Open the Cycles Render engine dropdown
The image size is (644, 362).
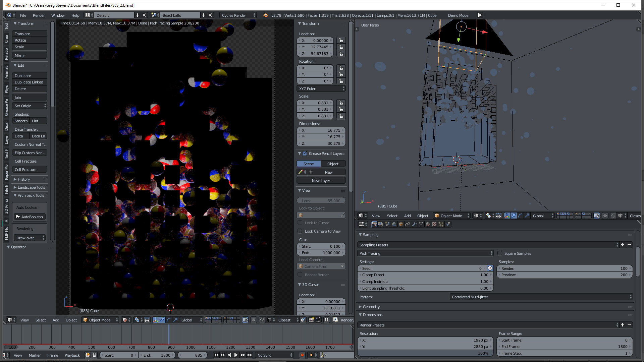[x=238, y=15]
